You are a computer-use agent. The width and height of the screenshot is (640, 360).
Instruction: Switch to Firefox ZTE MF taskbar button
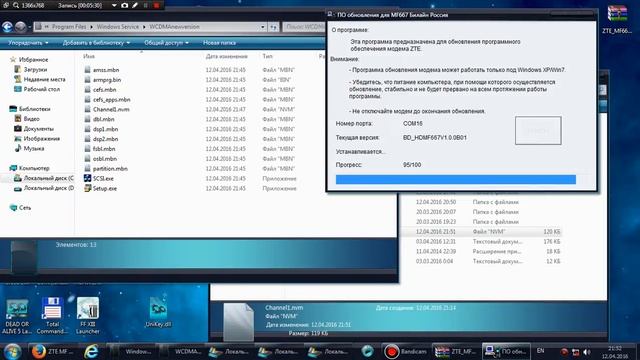click(52, 351)
